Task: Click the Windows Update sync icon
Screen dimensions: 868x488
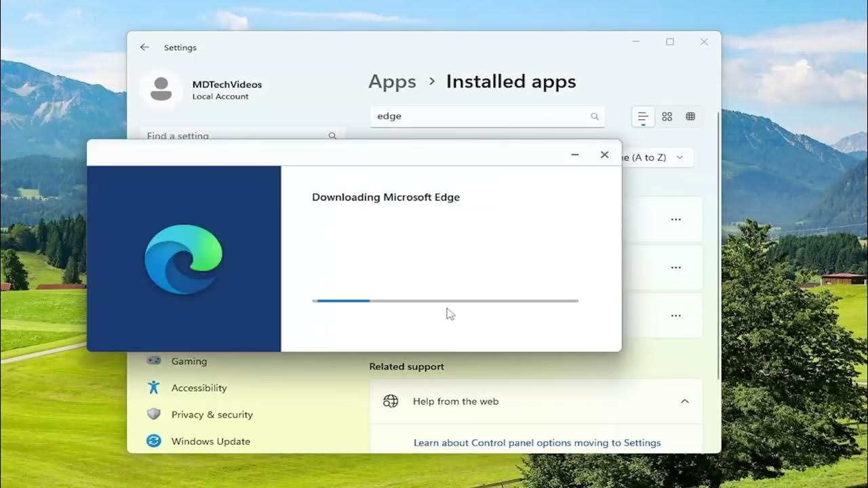Action: [x=154, y=441]
